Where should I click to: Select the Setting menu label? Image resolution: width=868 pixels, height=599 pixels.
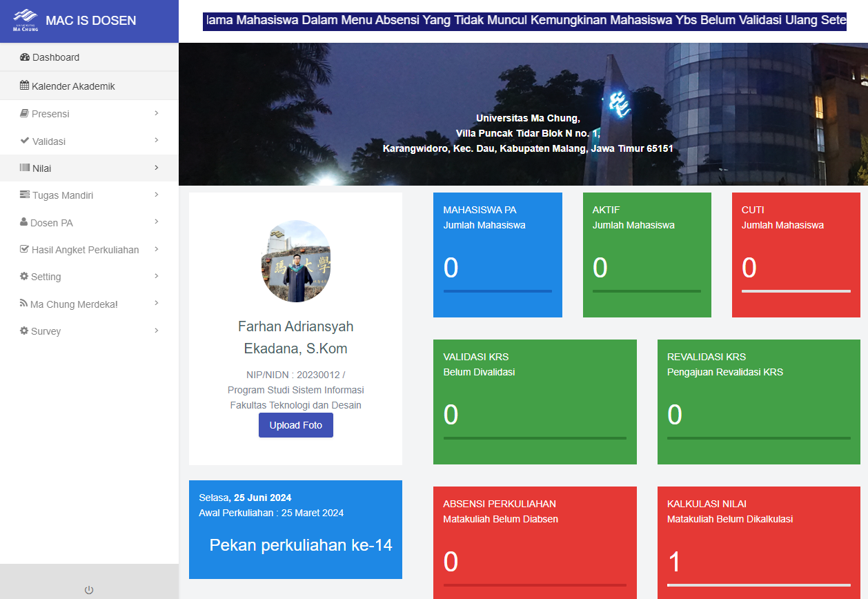click(46, 277)
